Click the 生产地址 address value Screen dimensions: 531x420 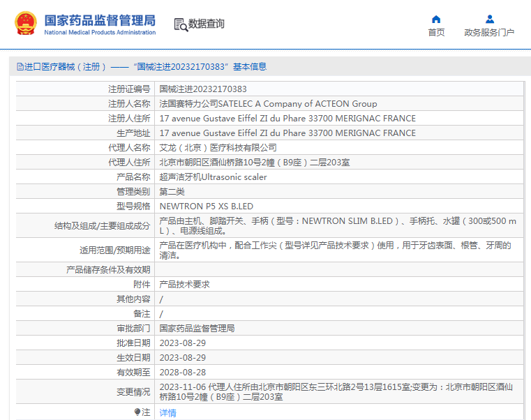click(287, 133)
